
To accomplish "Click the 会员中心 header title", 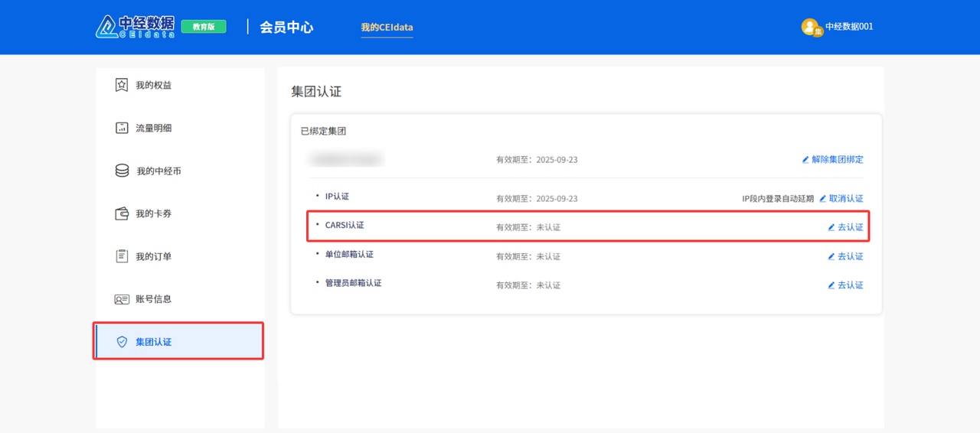I will tap(286, 28).
